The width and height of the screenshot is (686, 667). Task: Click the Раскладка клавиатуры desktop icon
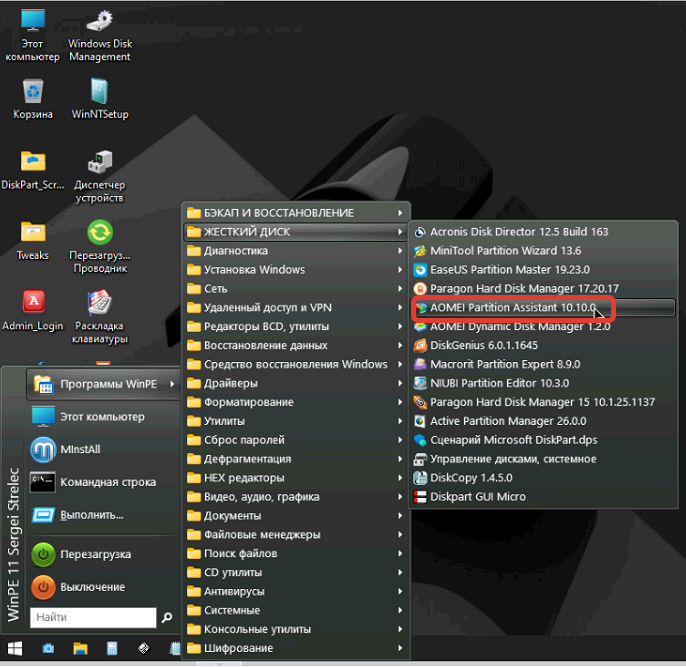pos(100,303)
